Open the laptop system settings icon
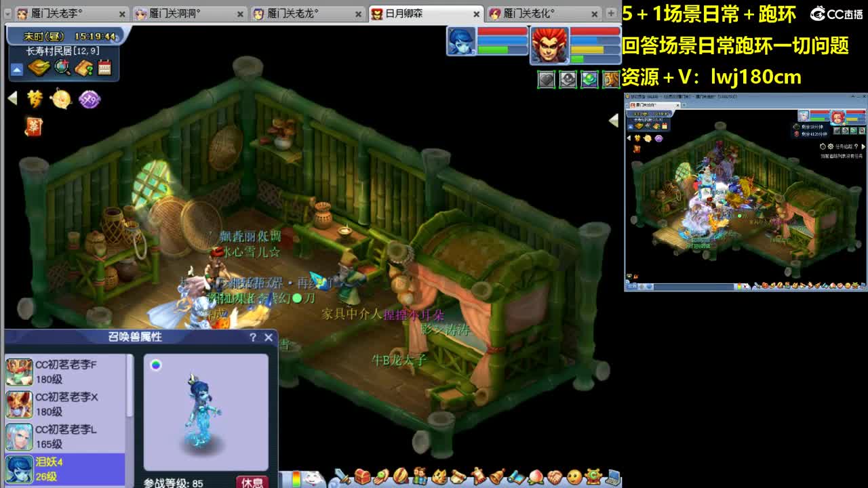 tap(612, 477)
